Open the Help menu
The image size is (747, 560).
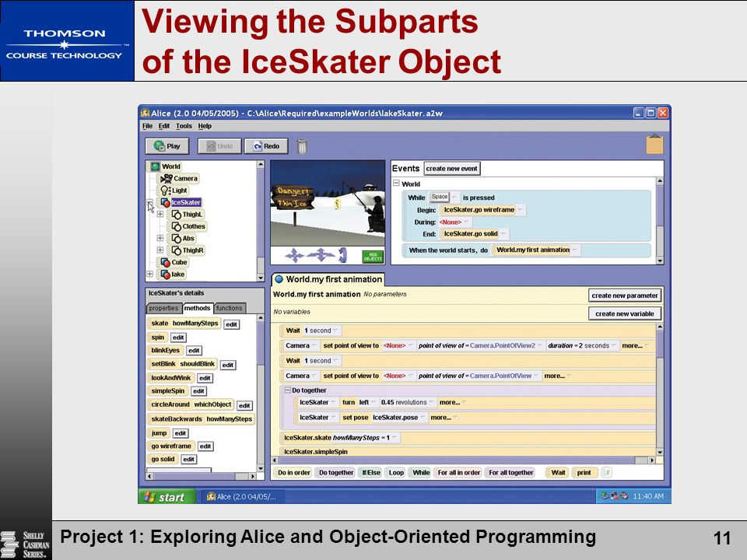coord(205,126)
